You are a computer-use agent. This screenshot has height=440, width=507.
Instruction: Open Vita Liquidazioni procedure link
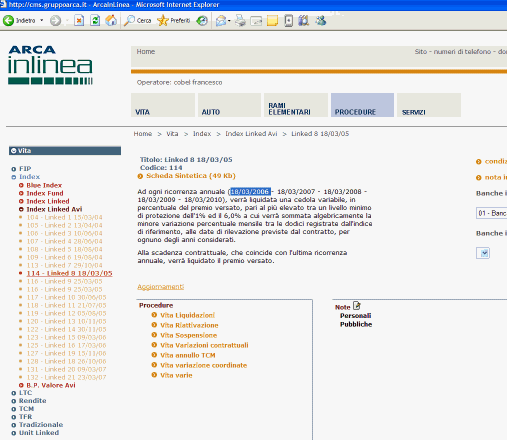click(x=188, y=315)
